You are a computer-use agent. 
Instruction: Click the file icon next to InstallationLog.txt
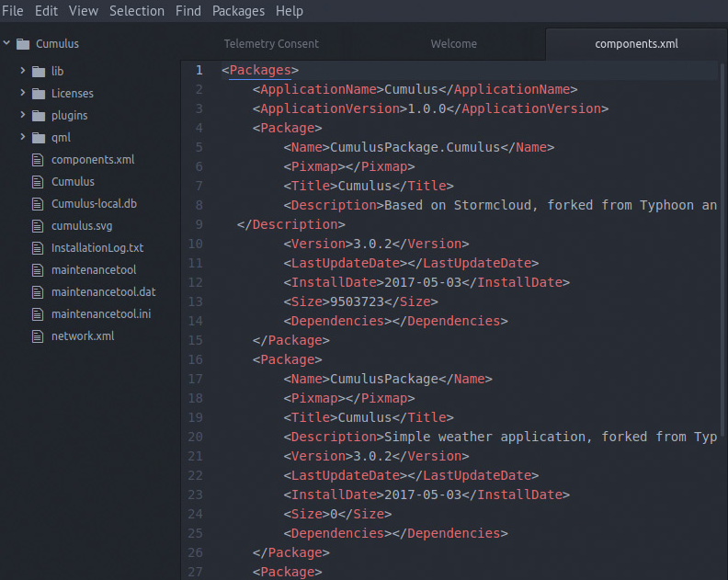pyautogui.click(x=37, y=248)
